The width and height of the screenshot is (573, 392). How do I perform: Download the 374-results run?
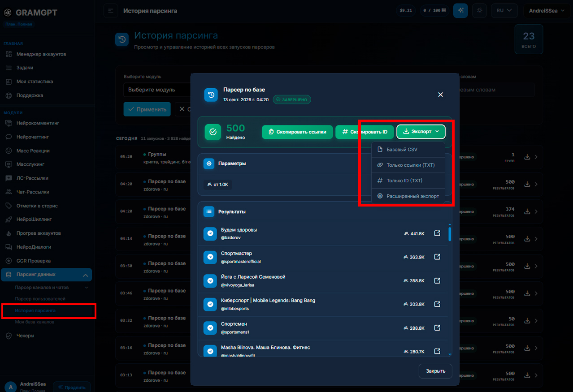pyautogui.click(x=527, y=211)
